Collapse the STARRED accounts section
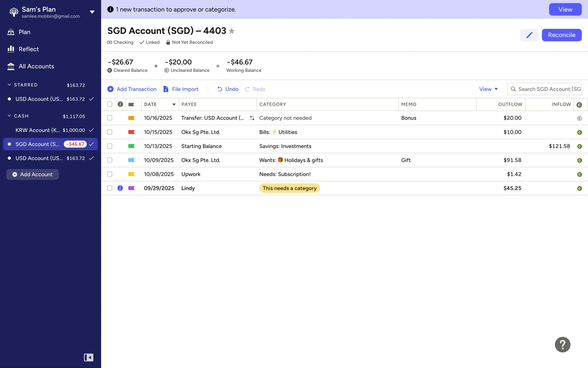This screenshot has height=368, width=588. (x=9, y=85)
